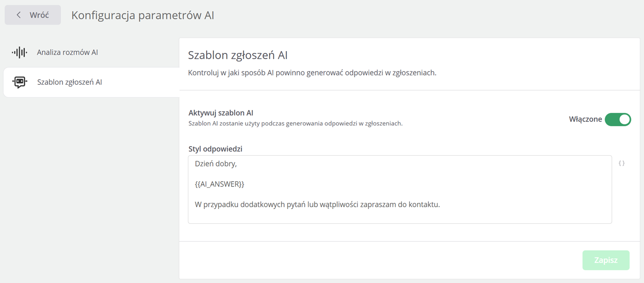Click the Dzień dobry greeting line
Screen dimensions: 644x283
(216, 164)
